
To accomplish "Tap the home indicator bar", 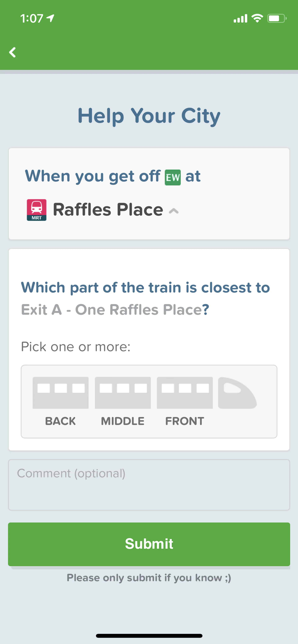I will (x=149, y=635).
